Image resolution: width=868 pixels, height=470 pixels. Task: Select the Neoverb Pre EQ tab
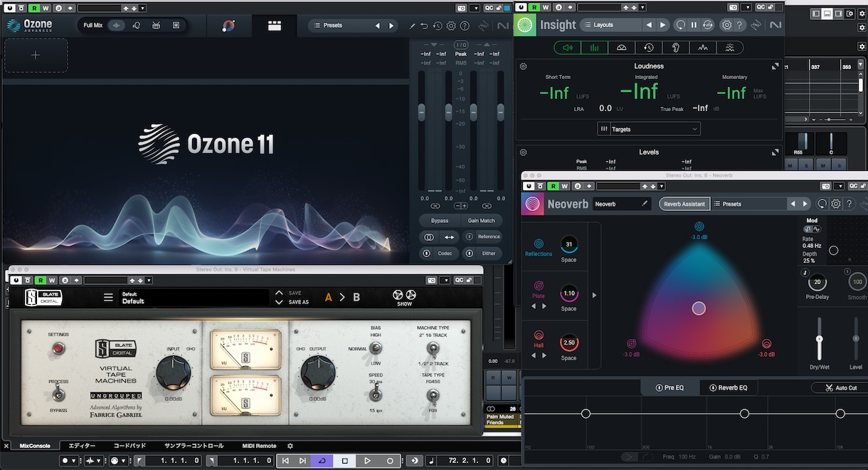tap(669, 387)
